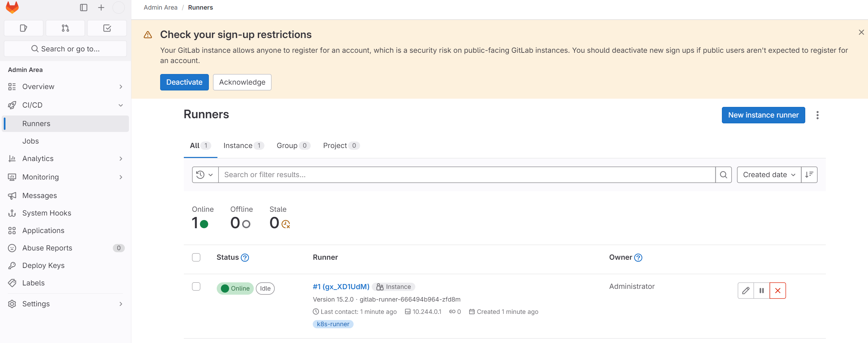Switch to the Project runners tab
Viewport: 868px width, 343px height.
(341, 146)
